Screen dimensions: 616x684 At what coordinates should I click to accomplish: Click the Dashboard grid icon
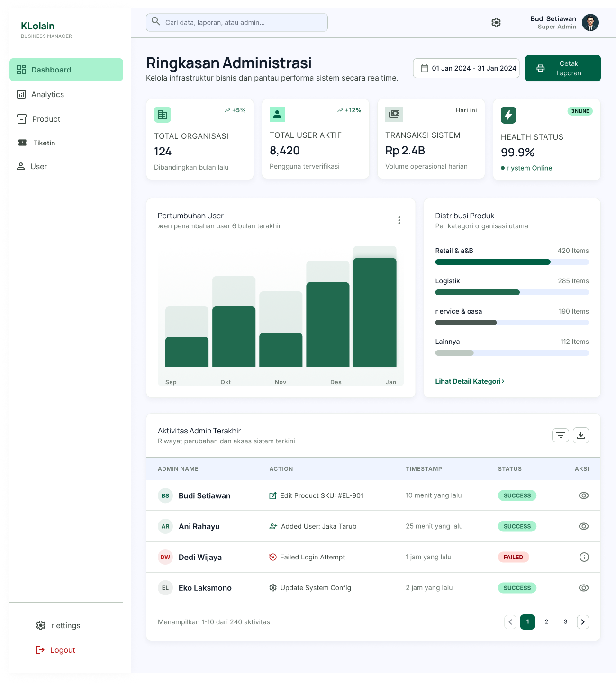tap(21, 70)
